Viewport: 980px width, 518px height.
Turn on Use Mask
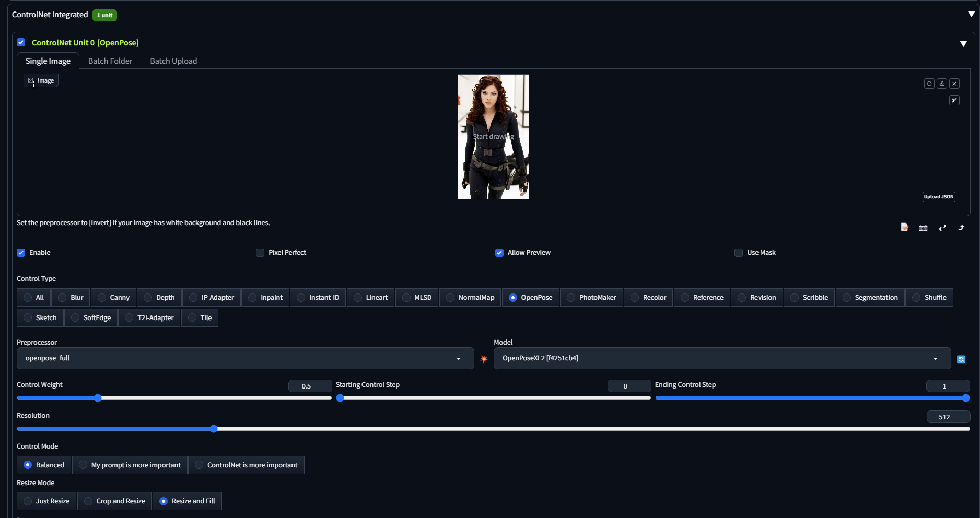click(738, 252)
